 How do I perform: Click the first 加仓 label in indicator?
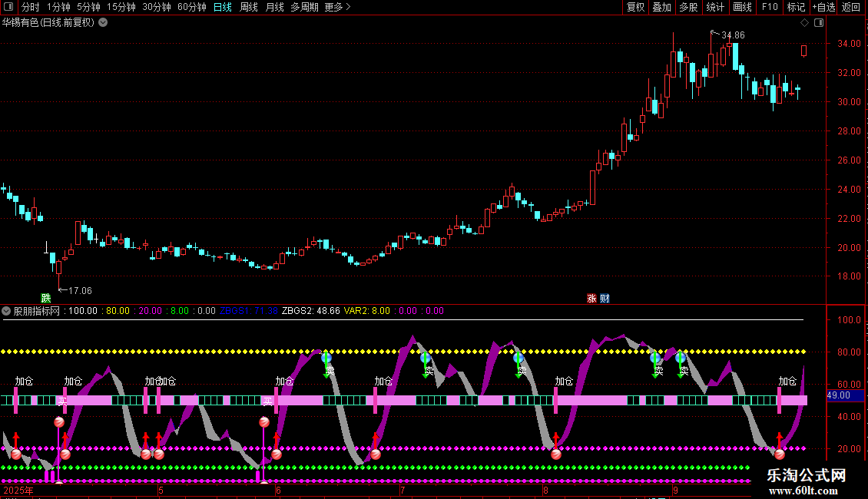(24, 382)
